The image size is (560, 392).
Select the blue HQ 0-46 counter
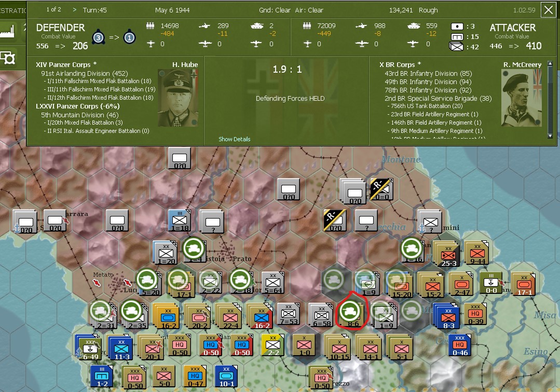click(460, 345)
